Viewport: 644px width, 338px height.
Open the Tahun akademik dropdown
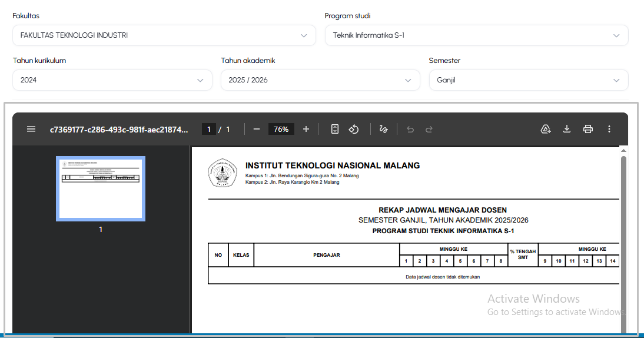point(320,80)
